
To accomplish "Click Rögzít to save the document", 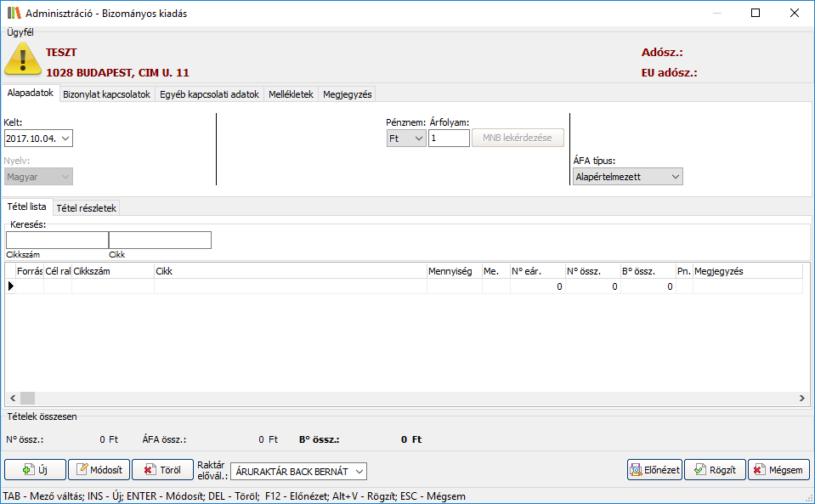I will pyautogui.click(x=715, y=470).
